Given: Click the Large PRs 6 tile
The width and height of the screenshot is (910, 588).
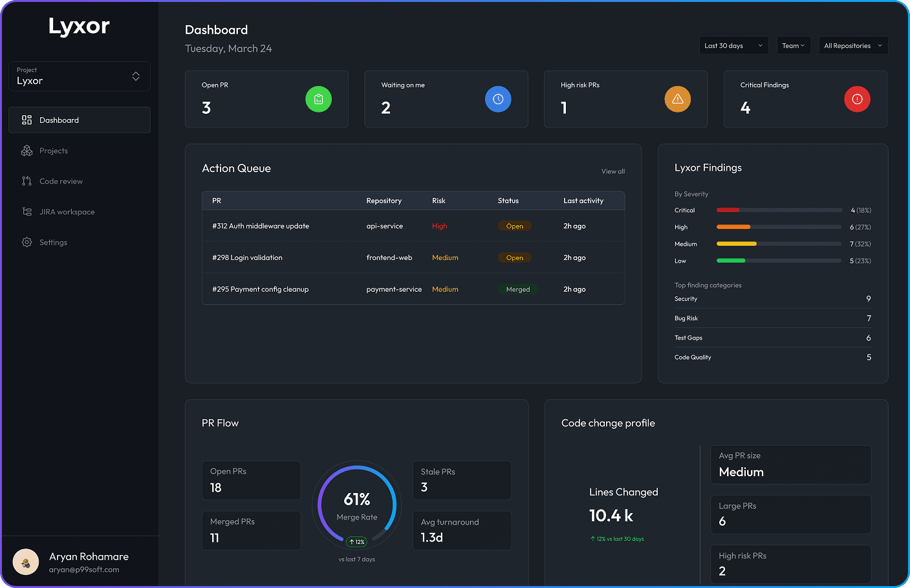Looking at the screenshot, I should click(x=791, y=514).
